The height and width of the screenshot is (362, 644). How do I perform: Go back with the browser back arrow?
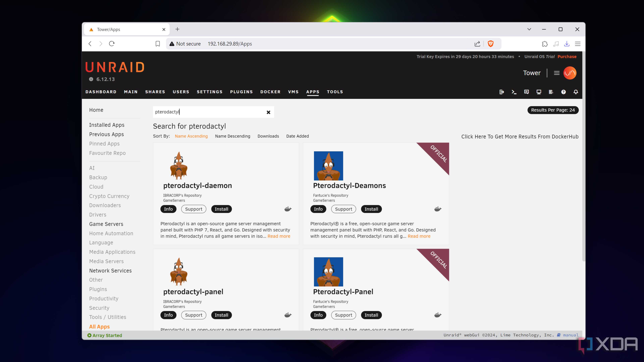(90, 44)
